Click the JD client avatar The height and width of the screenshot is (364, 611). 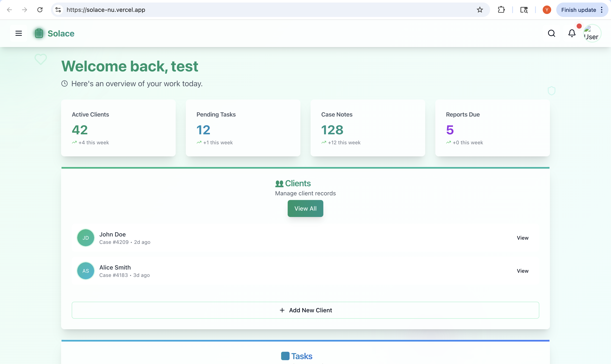pyautogui.click(x=85, y=238)
